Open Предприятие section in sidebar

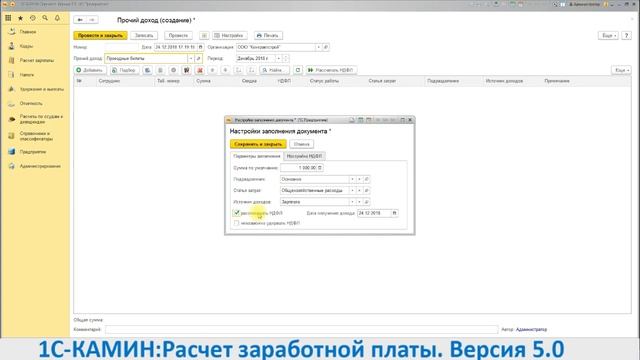[x=33, y=152]
